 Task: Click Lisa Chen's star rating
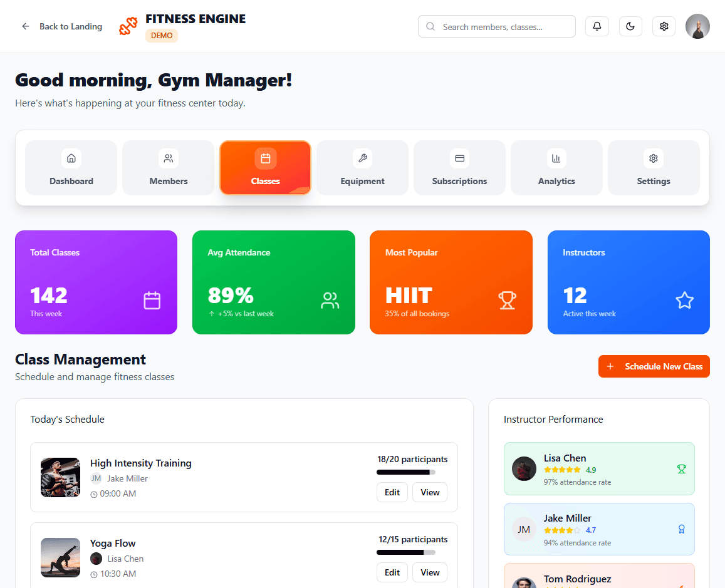[x=562, y=470]
